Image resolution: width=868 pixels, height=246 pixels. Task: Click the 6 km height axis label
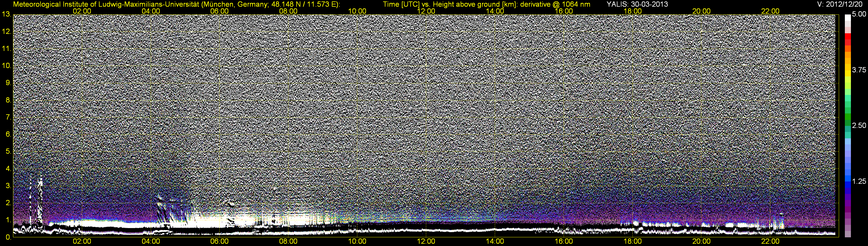[x=8, y=135]
